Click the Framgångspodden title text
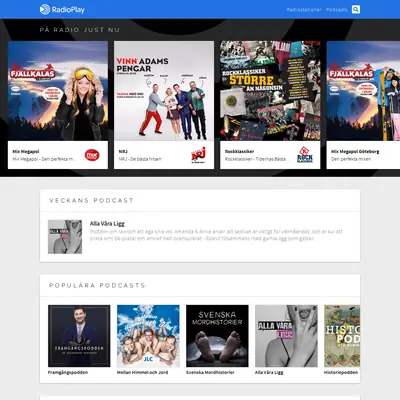This screenshot has height=400, width=400. coord(68,372)
